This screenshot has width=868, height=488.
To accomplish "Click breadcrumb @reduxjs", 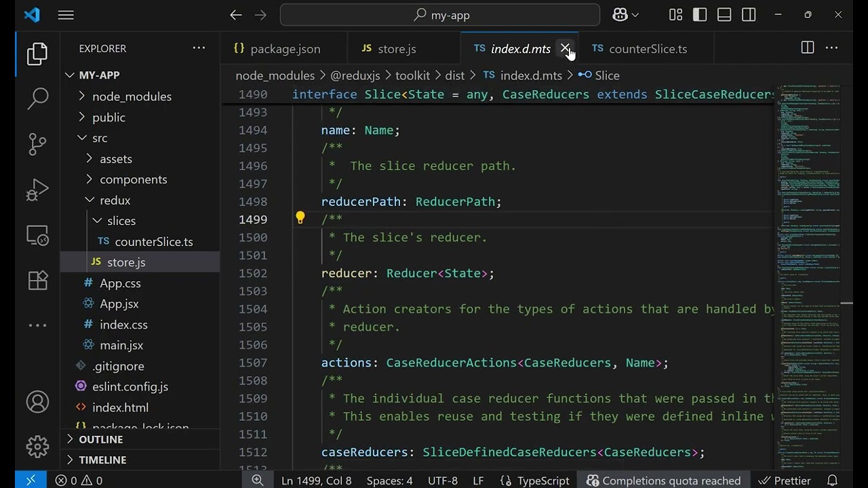I will [x=355, y=75].
